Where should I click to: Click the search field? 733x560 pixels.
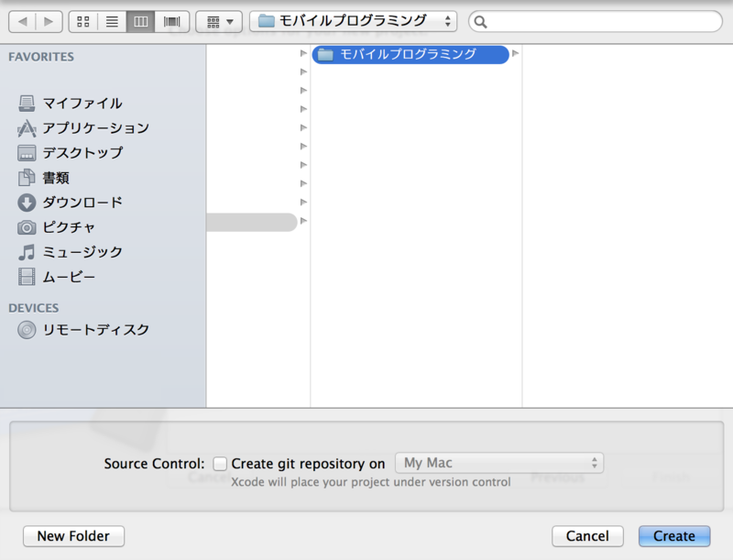click(595, 21)
